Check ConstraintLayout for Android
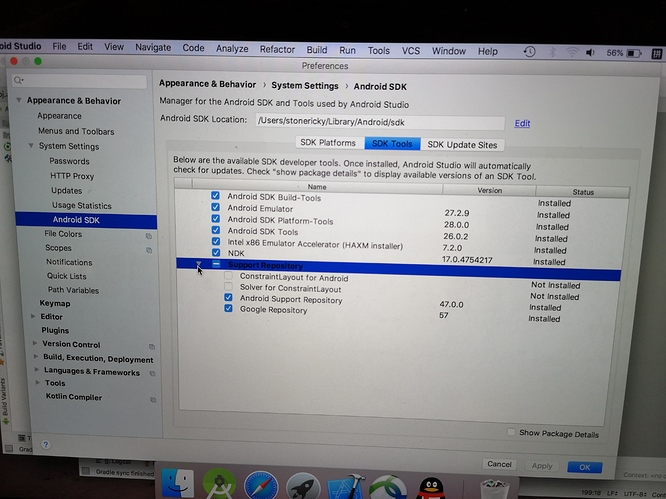 point(229,275)
